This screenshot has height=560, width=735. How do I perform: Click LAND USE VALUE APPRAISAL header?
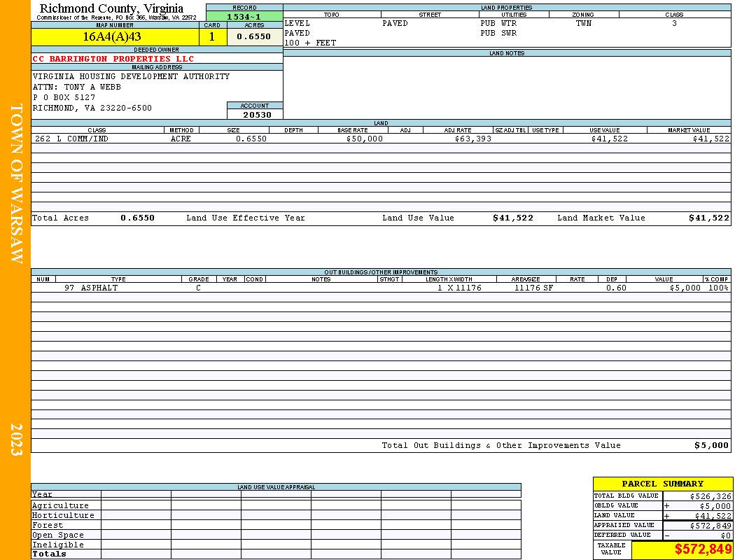(x=276, y=487)
